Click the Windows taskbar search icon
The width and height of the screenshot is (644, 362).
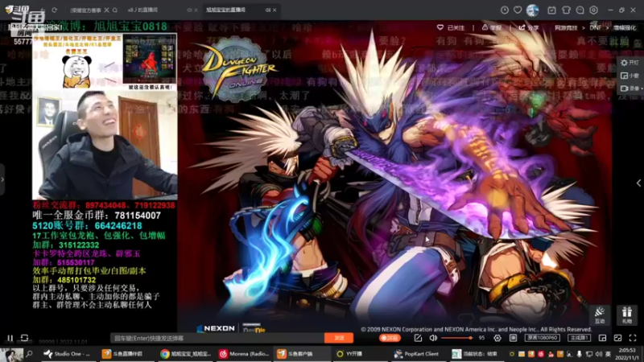click(29, 354)
